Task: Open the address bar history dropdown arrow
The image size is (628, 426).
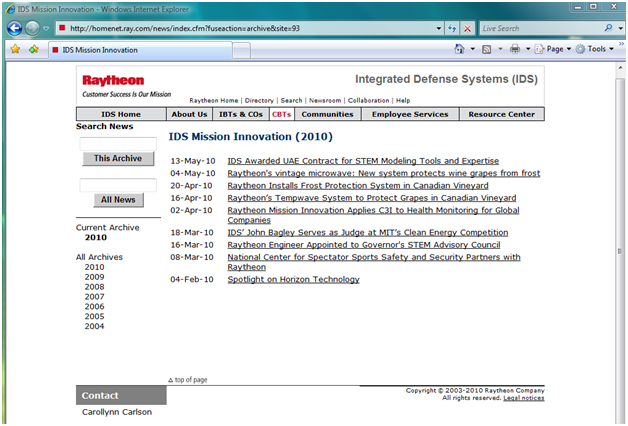Action: tap(439, 28)
